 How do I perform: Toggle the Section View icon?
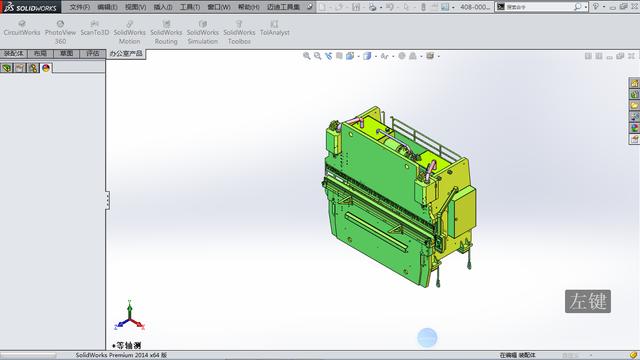click(x=339, y=56)
